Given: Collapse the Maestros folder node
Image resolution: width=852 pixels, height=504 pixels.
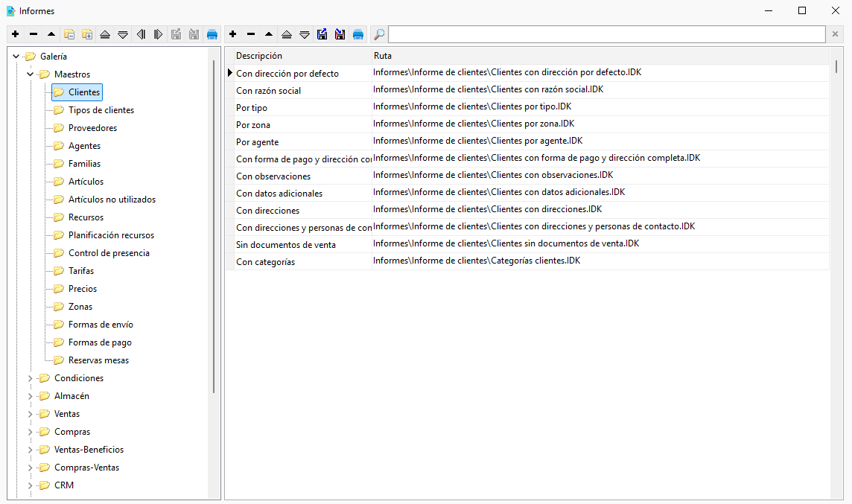Looking at the screenshot, I should tap(31, 74).
